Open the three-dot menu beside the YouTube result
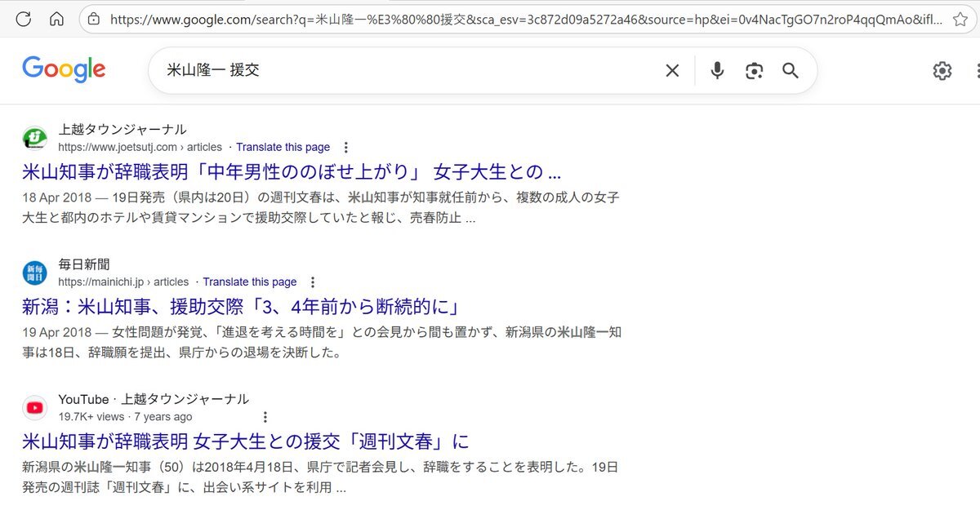980x519 pixels. (x=265, y=416)
